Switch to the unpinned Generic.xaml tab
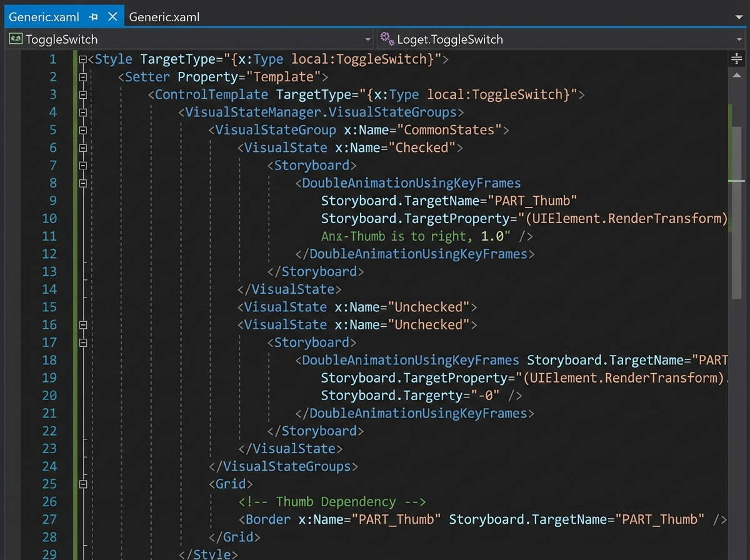The image size is (750, 560). (x=164, y=17)
